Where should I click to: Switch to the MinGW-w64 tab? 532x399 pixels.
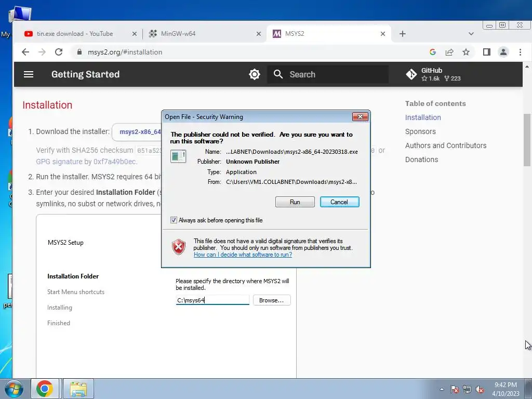point(178,34)
